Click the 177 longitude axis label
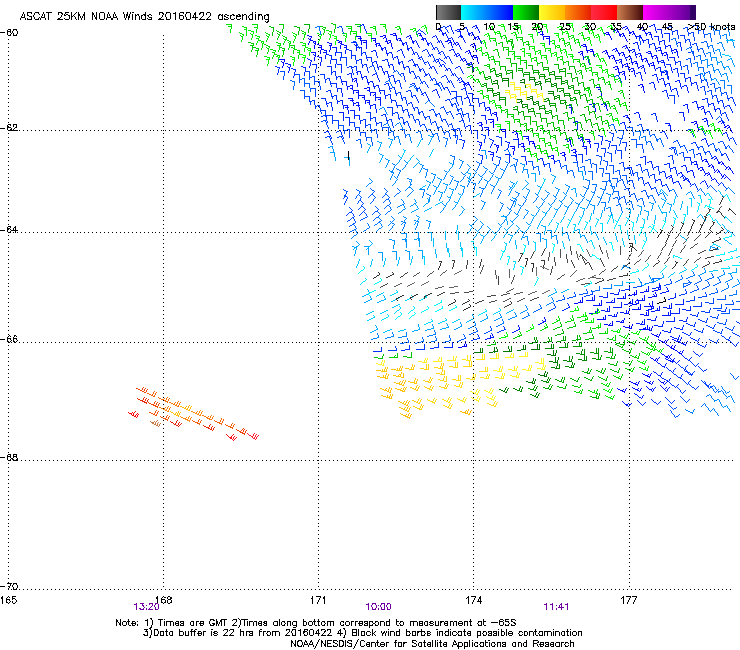Image resolution: width=740 pixels, height=650 pixels. 629,600
